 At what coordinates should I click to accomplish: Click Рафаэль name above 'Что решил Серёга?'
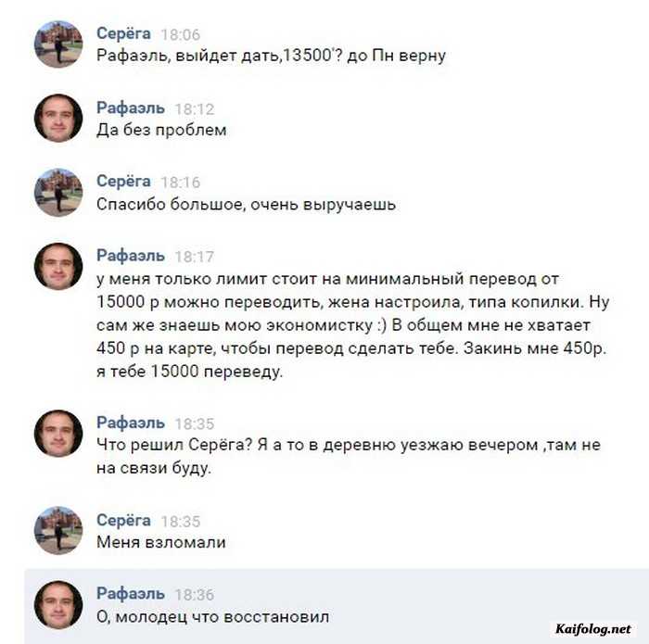131,423
